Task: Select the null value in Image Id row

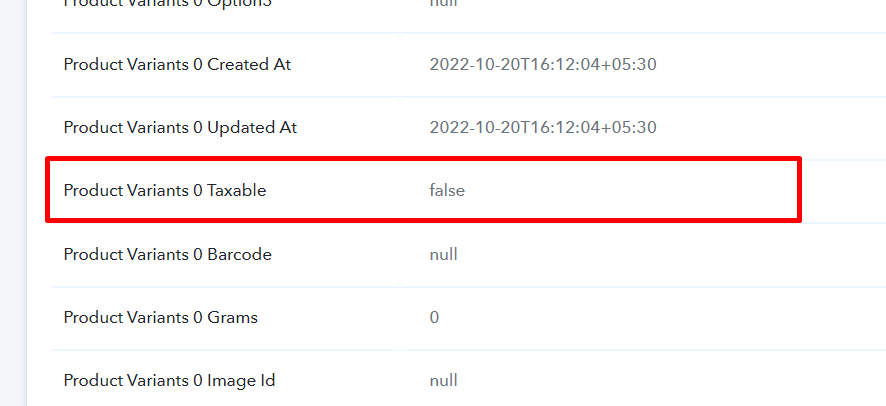Action: point(443,381)
